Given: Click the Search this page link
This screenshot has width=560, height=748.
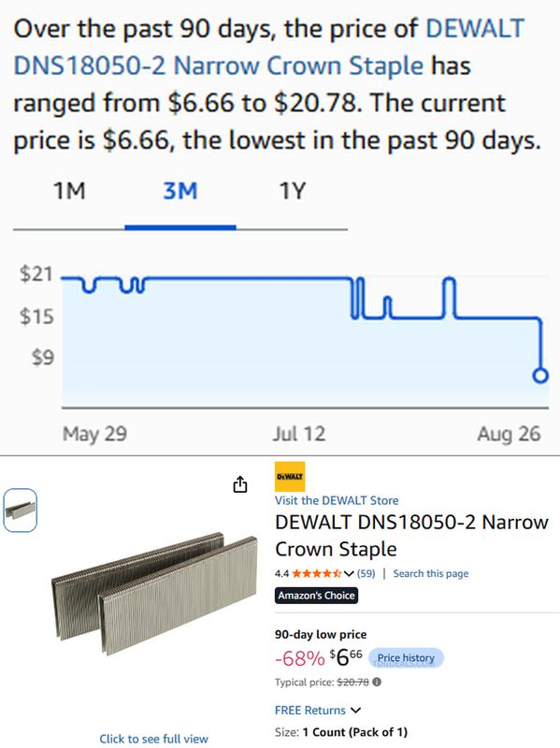Looking at the screenshot, I should (x=431, y=573).
